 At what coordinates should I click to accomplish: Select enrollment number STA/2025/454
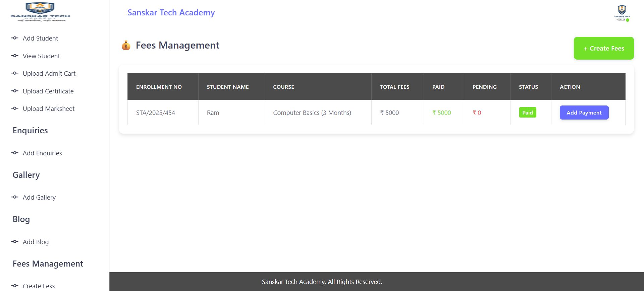pos(156,113)
